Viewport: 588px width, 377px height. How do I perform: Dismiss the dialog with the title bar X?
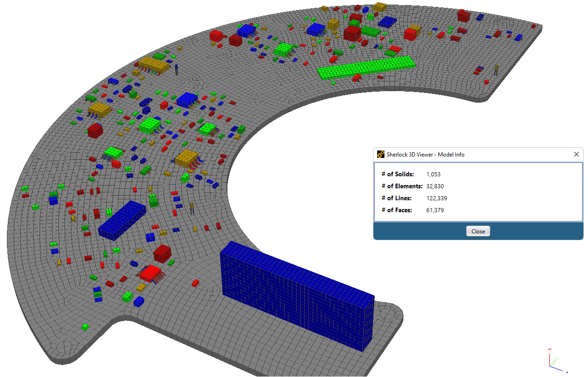click(576, 154)
